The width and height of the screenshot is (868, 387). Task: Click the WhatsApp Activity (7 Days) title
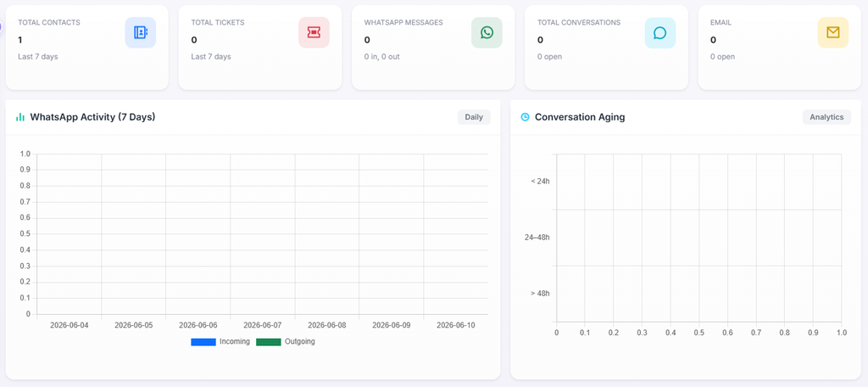click(92, 117)
